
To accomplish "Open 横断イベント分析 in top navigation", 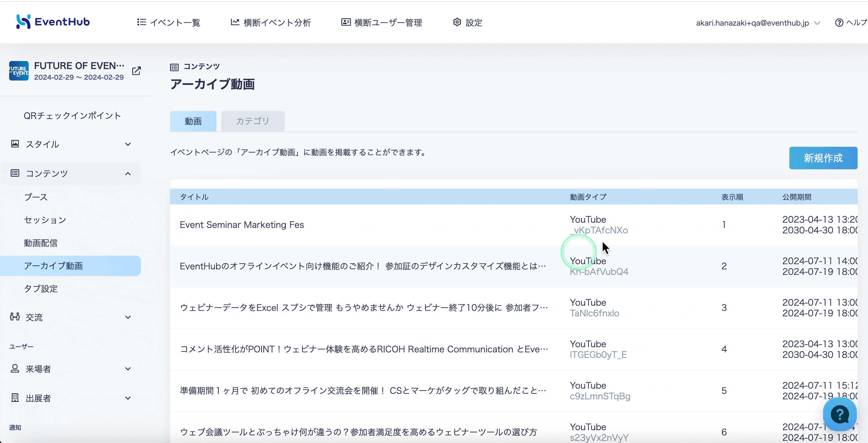I will point(271,23).
